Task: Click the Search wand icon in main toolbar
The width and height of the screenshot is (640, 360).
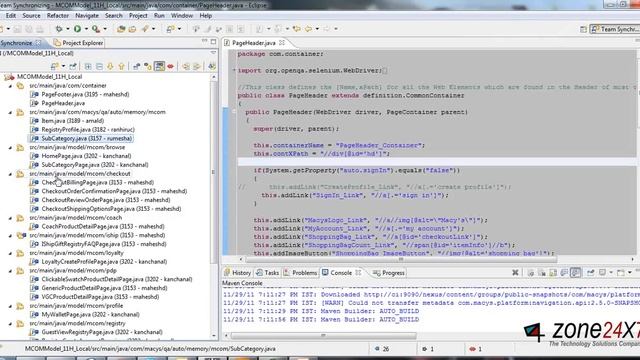Action: pyautogui.click(x=145, y=29)
